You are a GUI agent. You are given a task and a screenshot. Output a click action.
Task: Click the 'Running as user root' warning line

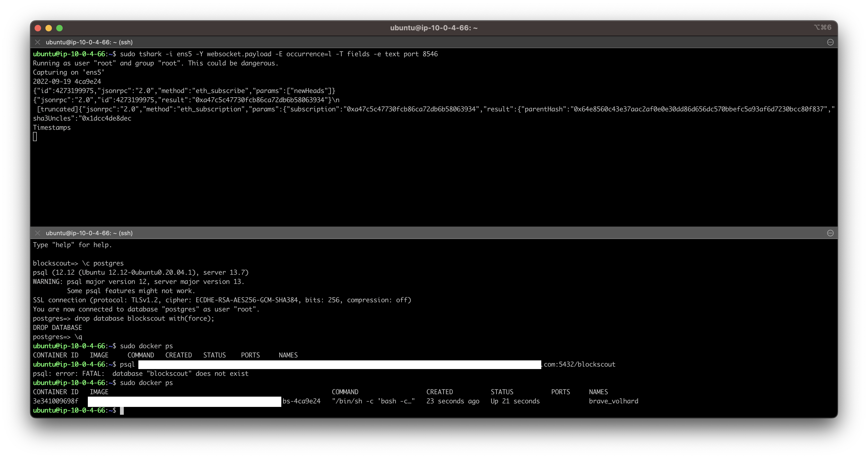156,63
